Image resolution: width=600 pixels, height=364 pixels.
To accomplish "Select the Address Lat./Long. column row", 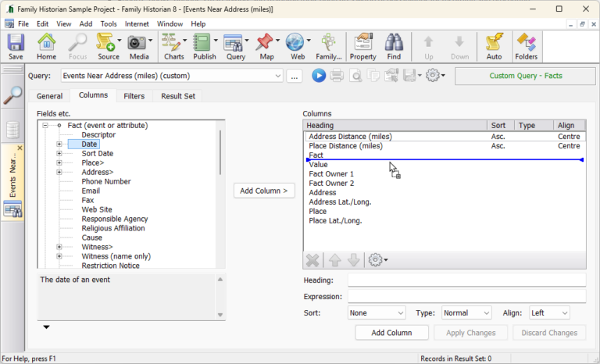I will point(446,202).
